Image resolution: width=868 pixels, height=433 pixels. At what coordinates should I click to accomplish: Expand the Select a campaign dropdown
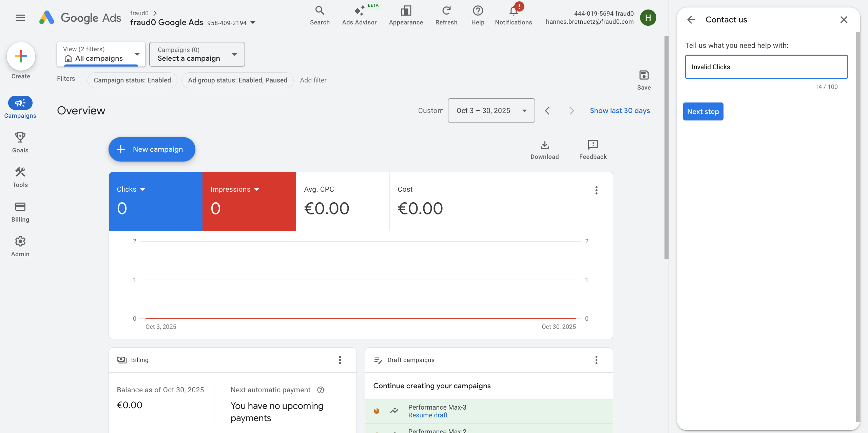coord(196,54)
